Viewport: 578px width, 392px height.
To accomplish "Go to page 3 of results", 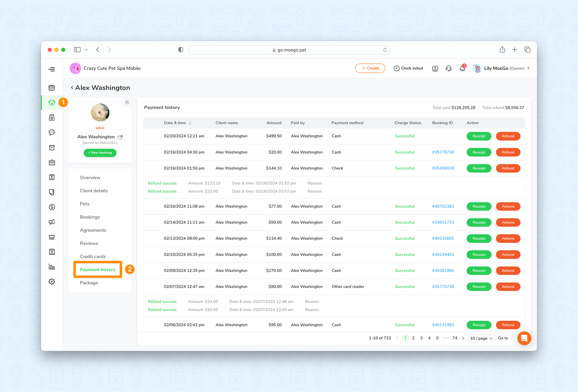I will (x=421, y=338).
